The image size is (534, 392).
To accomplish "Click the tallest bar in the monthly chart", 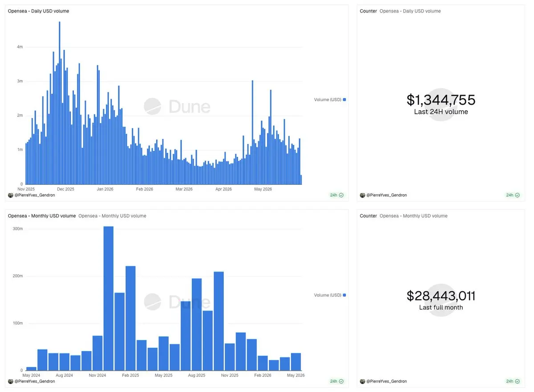I will 109,299.
